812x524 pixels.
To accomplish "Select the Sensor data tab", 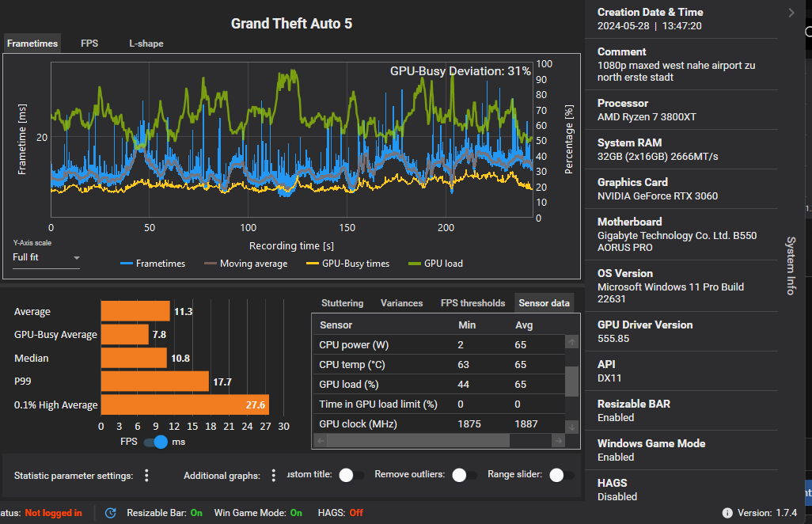I will click(x=544, y=303).
